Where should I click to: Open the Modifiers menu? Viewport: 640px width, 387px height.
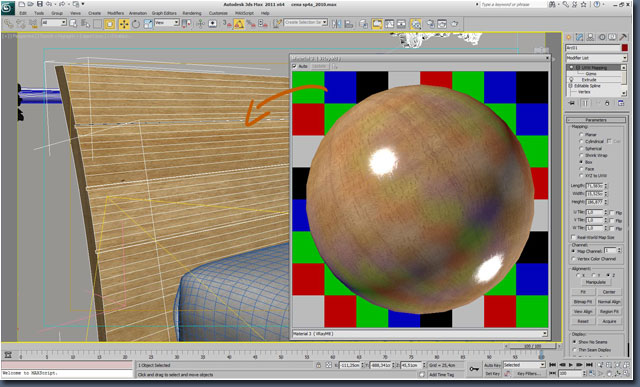(x=116, y=13)
